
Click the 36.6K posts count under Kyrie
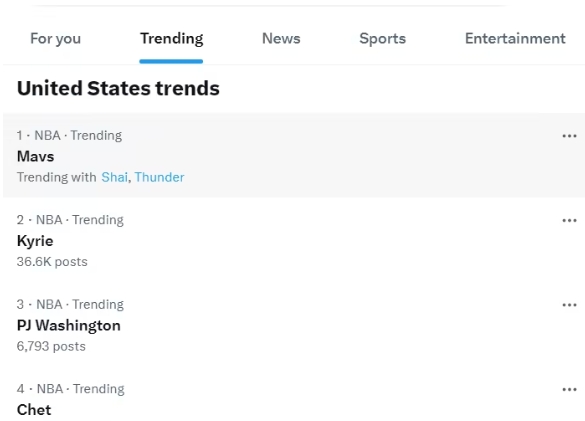coord(52,262)
